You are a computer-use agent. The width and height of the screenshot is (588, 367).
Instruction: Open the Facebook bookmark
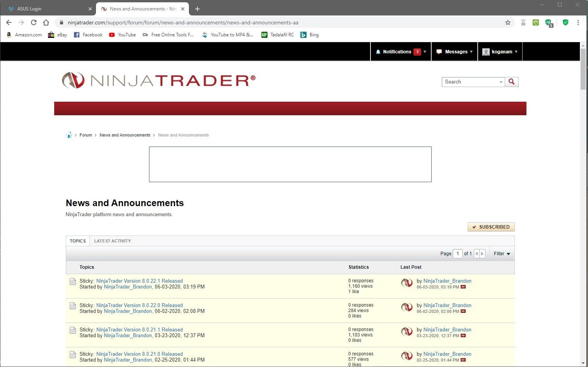pyautogui.click(x=88, y=35)
